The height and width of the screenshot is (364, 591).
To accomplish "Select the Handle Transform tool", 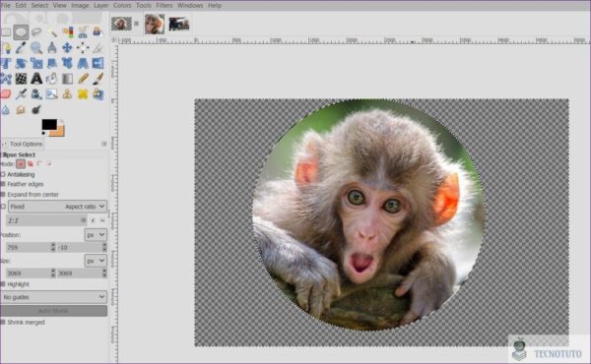I will tap(67, 63).
